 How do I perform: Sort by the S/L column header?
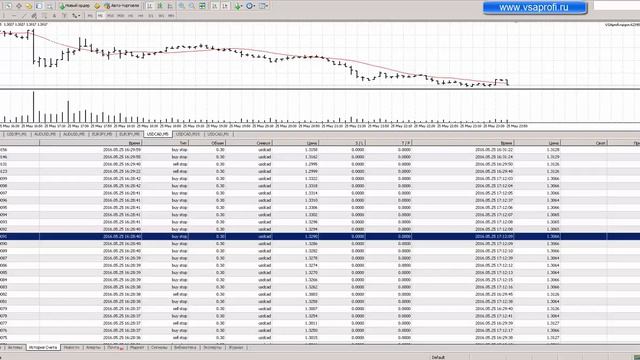point(342,143)
